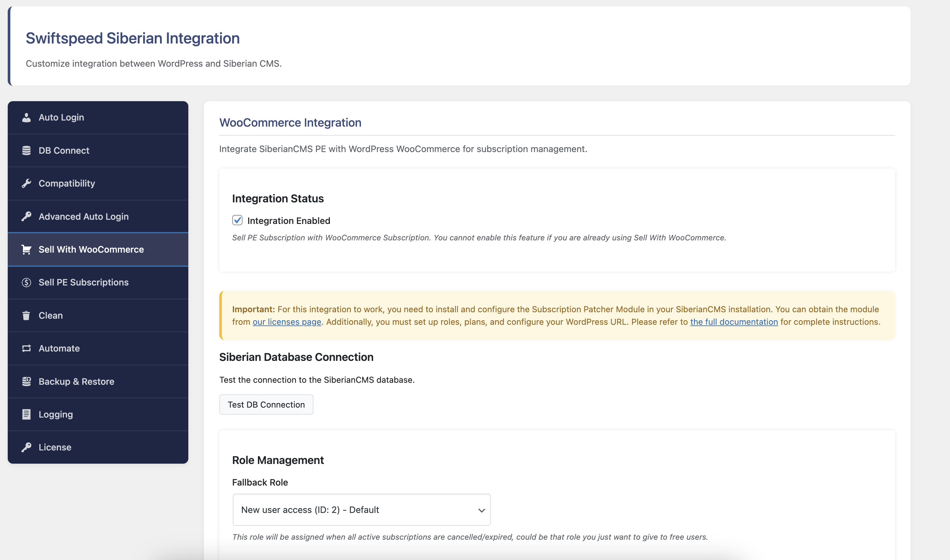The height and width of the screenshot is (560, 950).
Task: Click the Advanced Auto Login key icon
Action: (26, 216)
